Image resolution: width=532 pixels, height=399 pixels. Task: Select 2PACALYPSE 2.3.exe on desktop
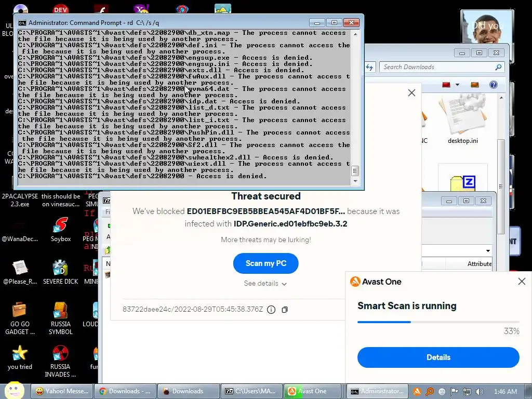[x=20, y=200]
